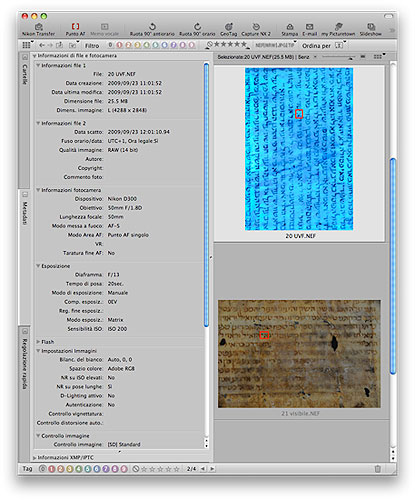
Task: Apply purple label 7 in bottom Tag bar
Action: coord(106,469)
